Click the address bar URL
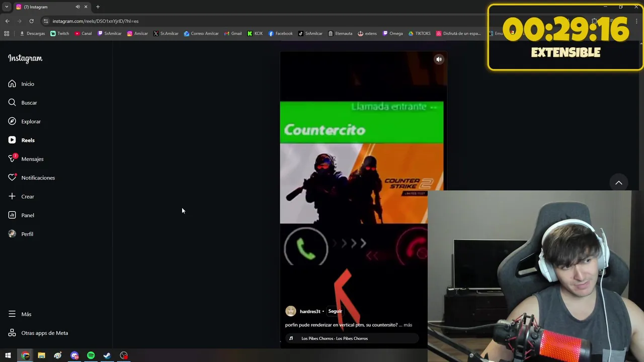This screenshot has width=644, height=362. [96, 21]
